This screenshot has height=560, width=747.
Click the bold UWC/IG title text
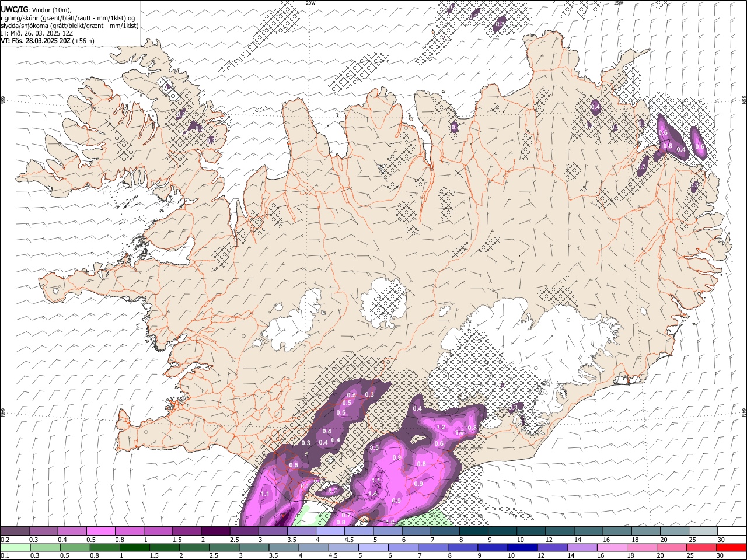pos(13,9)
